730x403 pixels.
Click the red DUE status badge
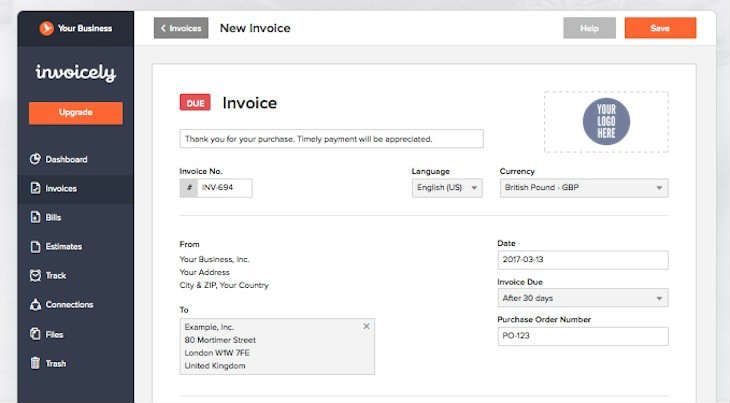(195, 103)
